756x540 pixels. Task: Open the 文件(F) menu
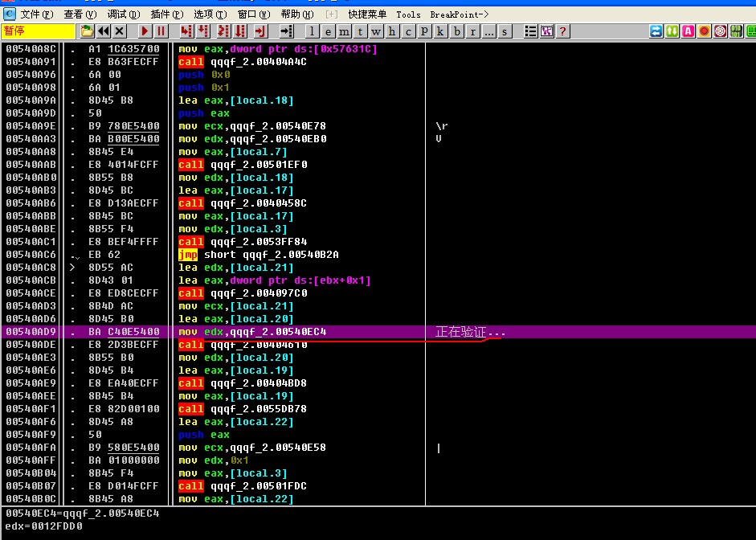pyautogui.click(x=37, y=14)
